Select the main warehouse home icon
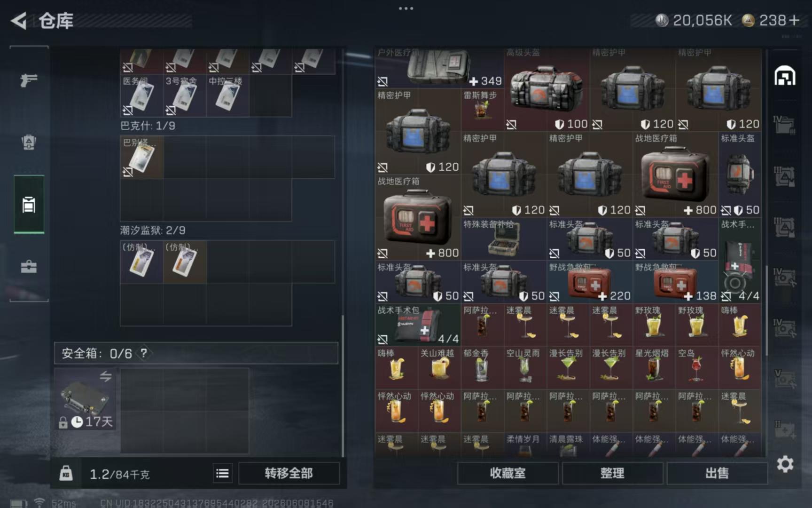The image size is (812, 508). 785,76
